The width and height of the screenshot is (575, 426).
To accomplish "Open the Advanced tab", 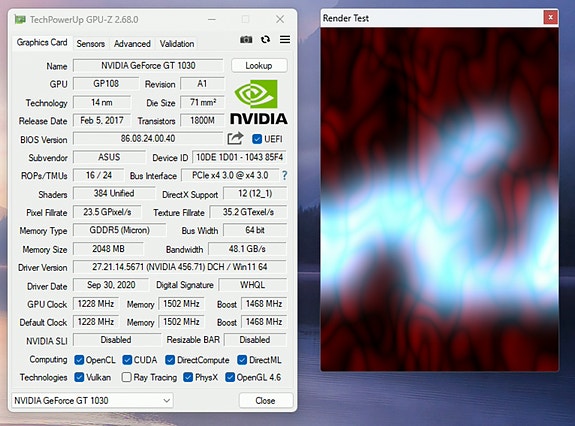I will click(x=132, y=44).
